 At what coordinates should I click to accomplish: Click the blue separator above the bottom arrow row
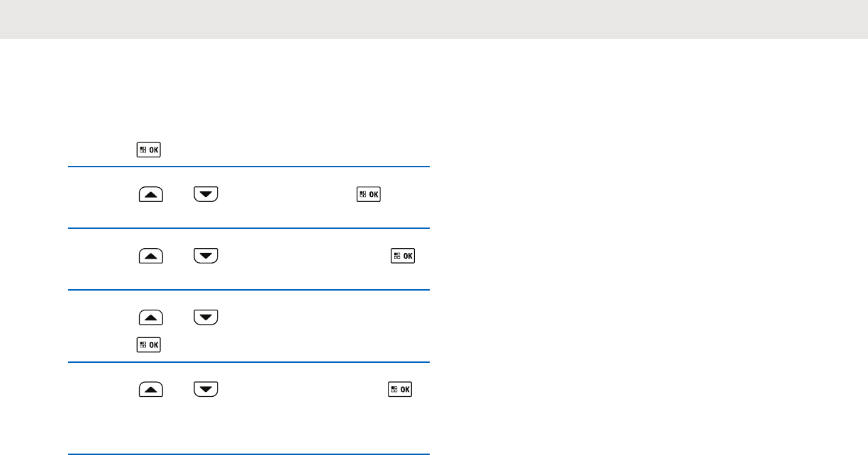click(x=248, y=362)
